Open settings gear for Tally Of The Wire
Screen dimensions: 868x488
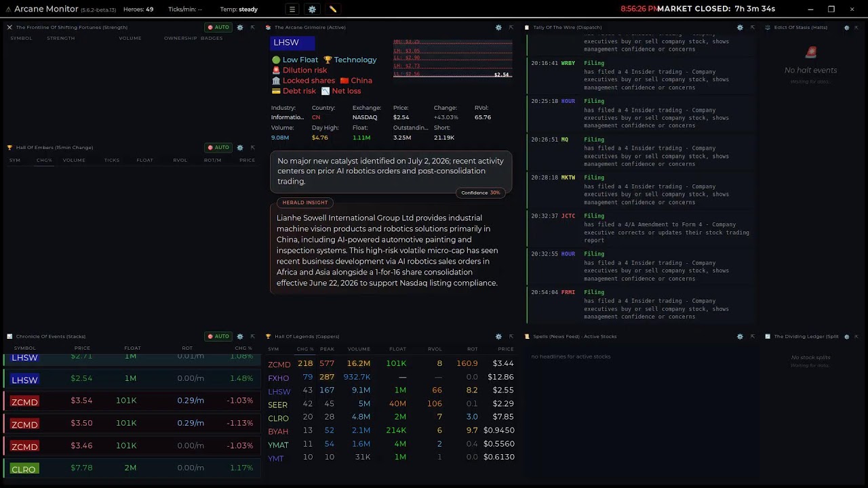pos(740,27)
